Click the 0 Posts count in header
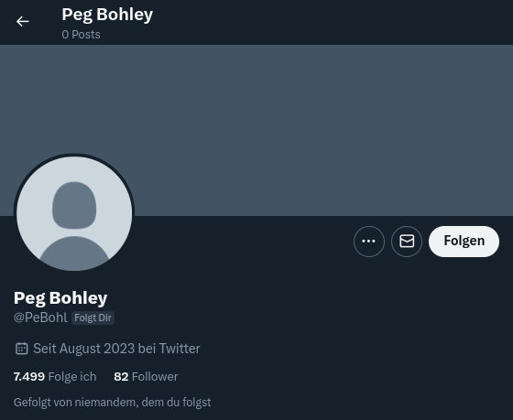This screenshot has height=420, width=513. (x=81, y=35)
